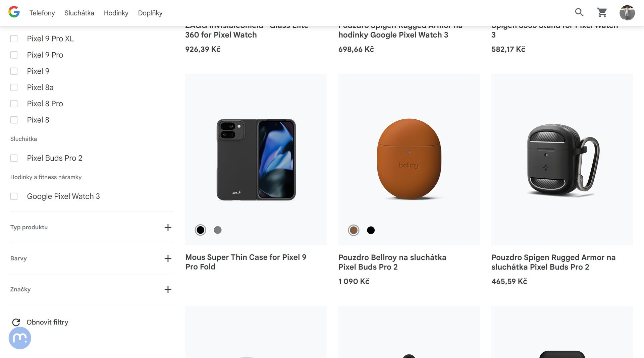Go to the Sluchátka menu
Viewport: 644px width, 358px height.
[x=79, y=13]
